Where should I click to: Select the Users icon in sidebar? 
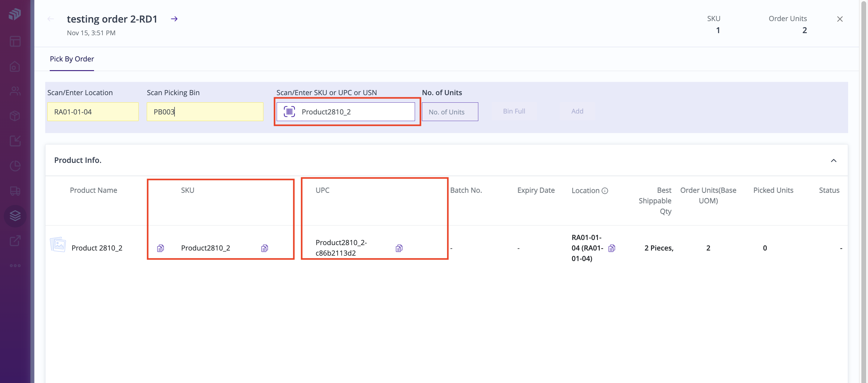(x=15, y=91)
